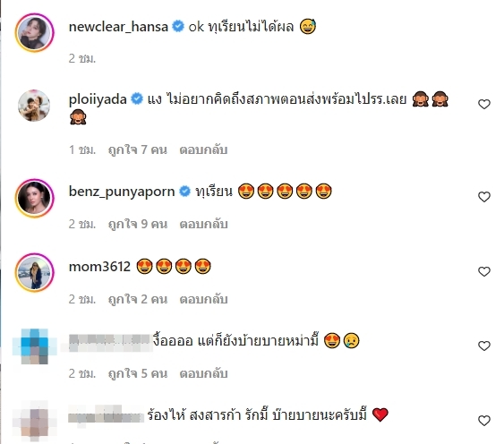Like ploiiyada's comment with the heart icon
The height and width of the screenshot is (444, 504).
483,104
